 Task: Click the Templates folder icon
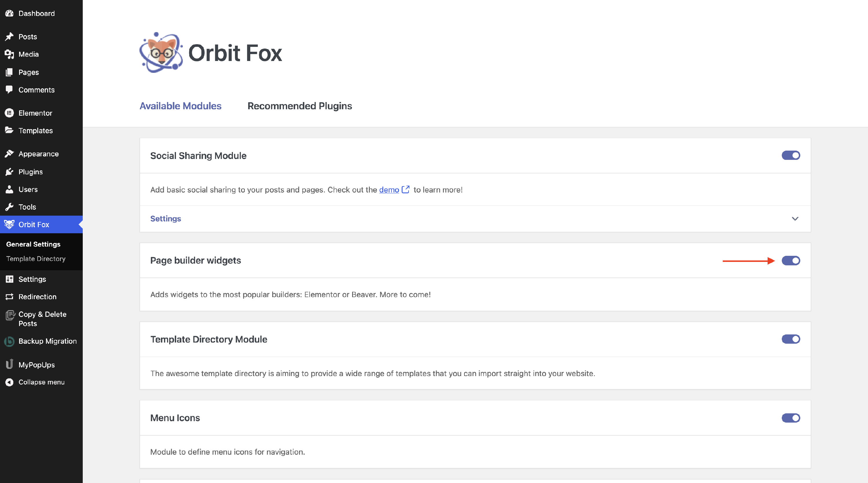tap(10, 130)
